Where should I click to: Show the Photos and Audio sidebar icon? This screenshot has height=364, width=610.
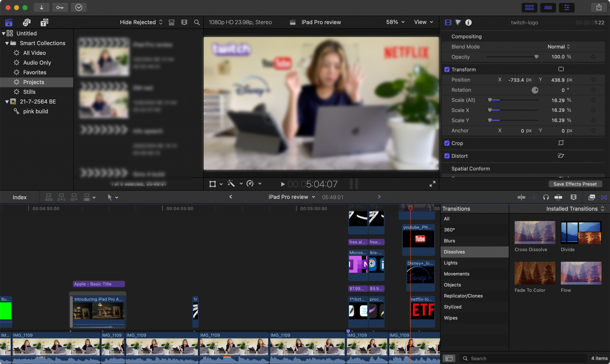tap(27, 22)
